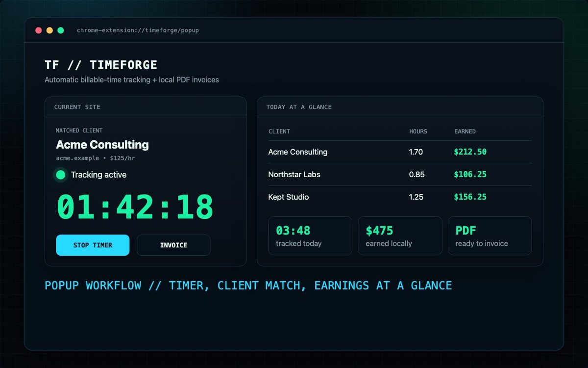This screenshot has height=368, width=588.
Task: Click the INVOICE button
Action: (x=173, y=245)
